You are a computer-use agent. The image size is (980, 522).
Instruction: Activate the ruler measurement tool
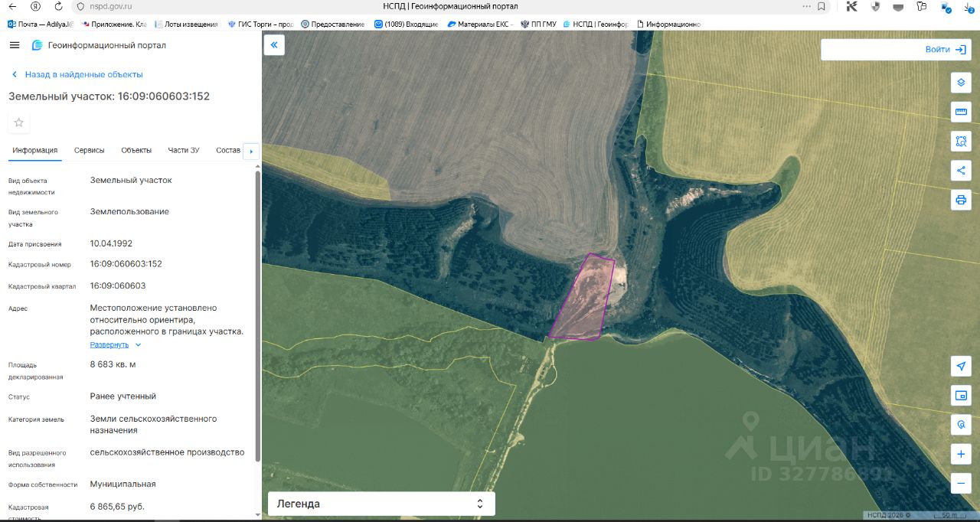coord(961,112)
